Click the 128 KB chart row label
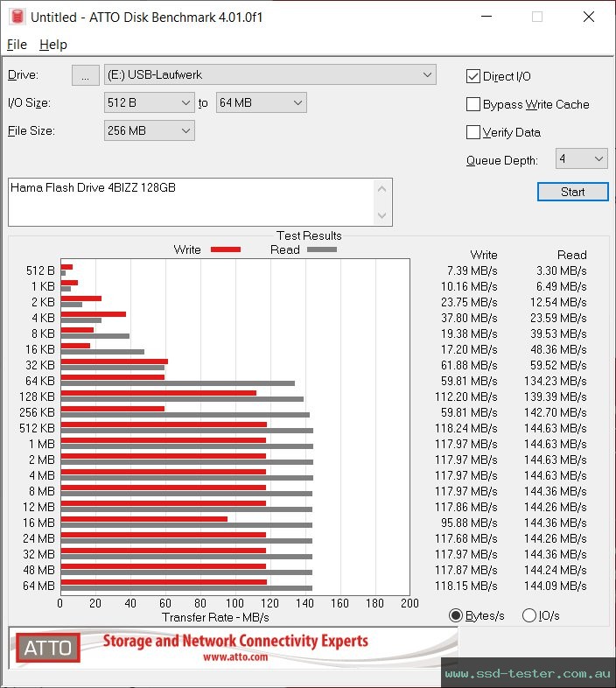This screenshot has height=688, width=616. pos(37,397)
